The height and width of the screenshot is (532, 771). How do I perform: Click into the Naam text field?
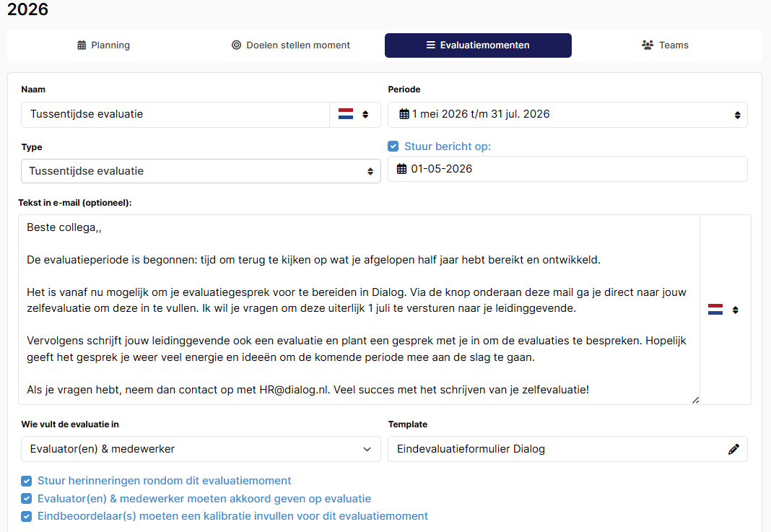pos(175,115)
